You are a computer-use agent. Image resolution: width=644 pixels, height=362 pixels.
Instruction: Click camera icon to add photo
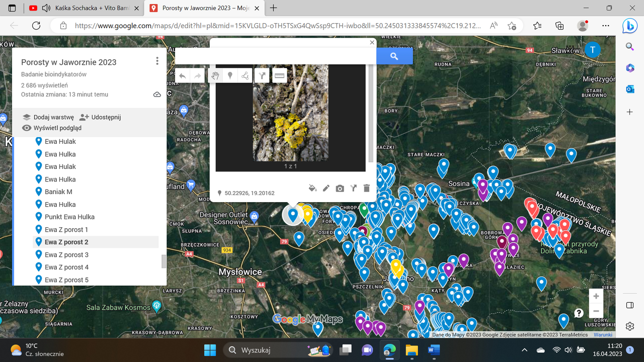click(340, 188)
